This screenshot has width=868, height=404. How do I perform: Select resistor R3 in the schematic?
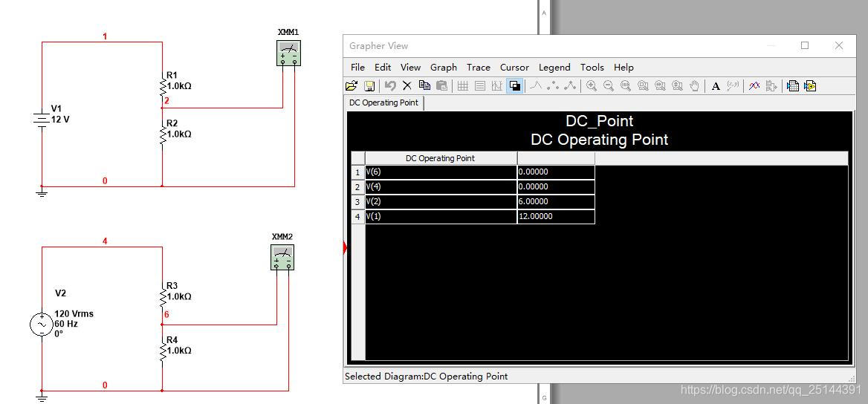[163, 296]
